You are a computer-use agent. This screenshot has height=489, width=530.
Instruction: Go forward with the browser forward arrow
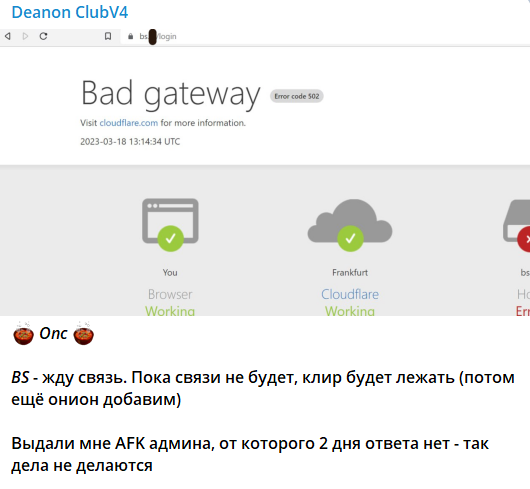[x=25, y=36]
